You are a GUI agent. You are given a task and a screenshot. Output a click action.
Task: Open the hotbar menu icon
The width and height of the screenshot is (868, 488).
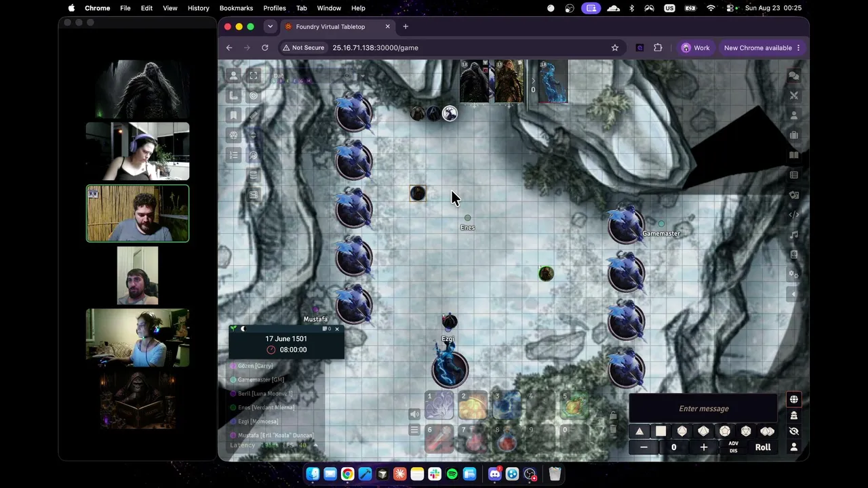(415, 430)
